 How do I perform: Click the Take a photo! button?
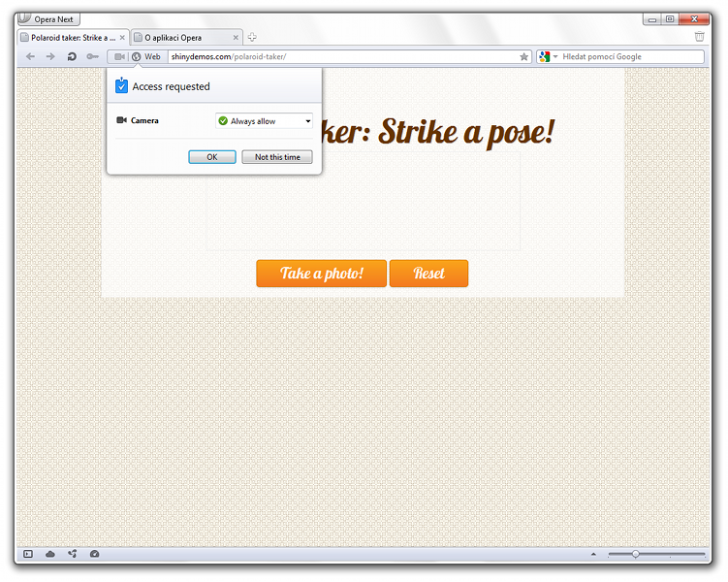pyautogui.click(x=321, y=274)
